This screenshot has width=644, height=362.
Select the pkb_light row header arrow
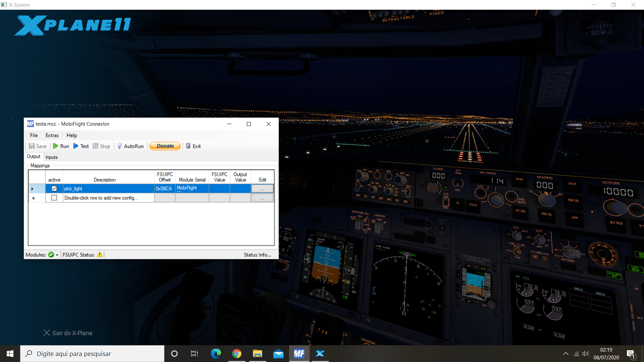pos(37,189)
